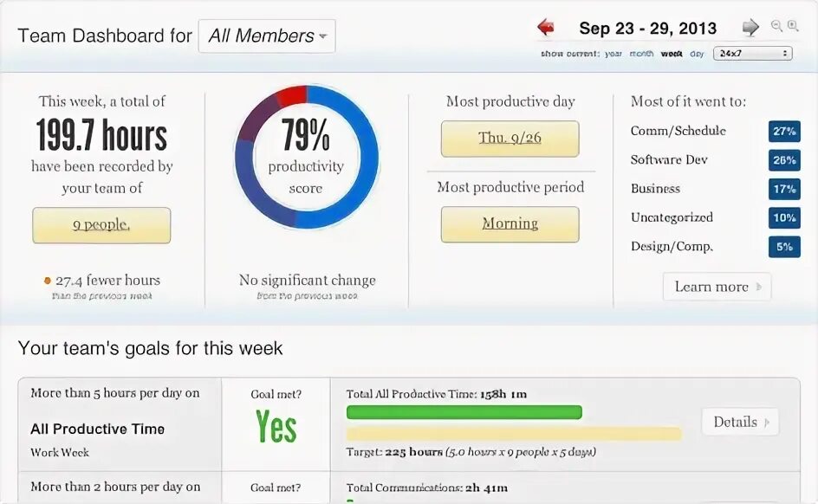
Task: Advance to next week with gray arrow
Action: click(750, 27)
